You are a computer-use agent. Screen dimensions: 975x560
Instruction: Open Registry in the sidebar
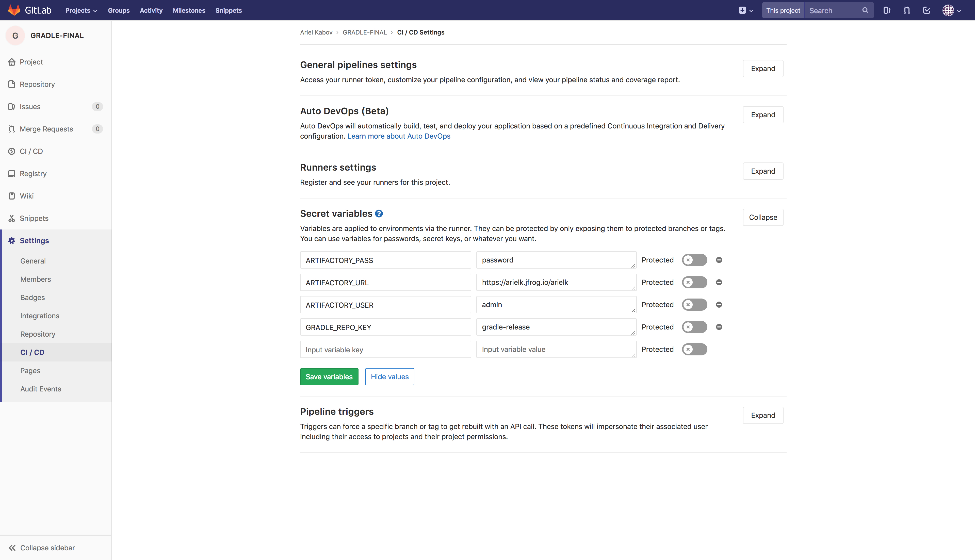pos(33,173)
